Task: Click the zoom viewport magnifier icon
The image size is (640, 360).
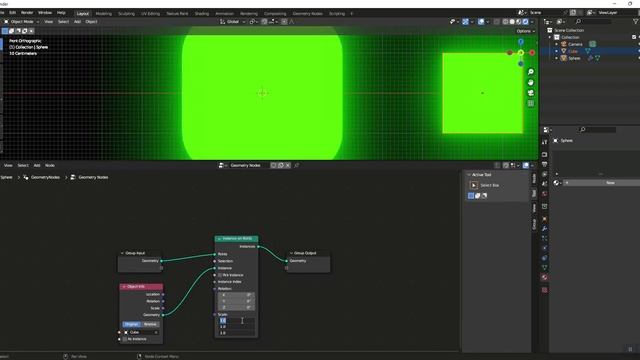Action: pyautogui.click(x=531, y=72)
